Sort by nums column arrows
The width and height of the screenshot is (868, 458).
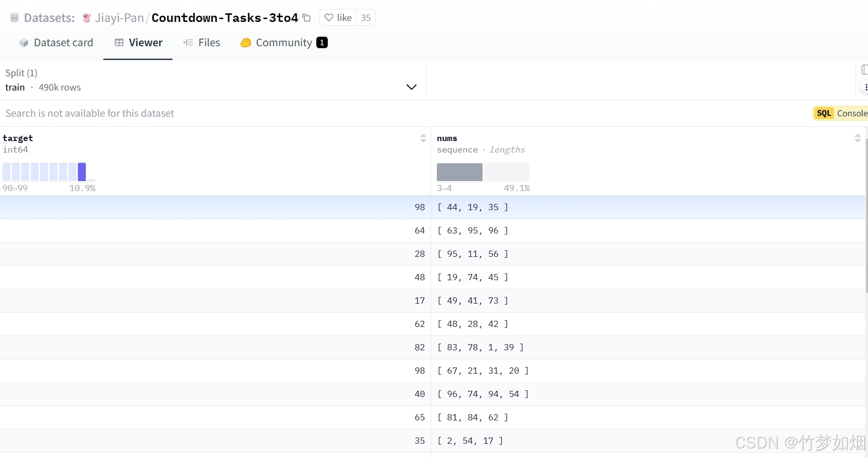pos(858,138)
